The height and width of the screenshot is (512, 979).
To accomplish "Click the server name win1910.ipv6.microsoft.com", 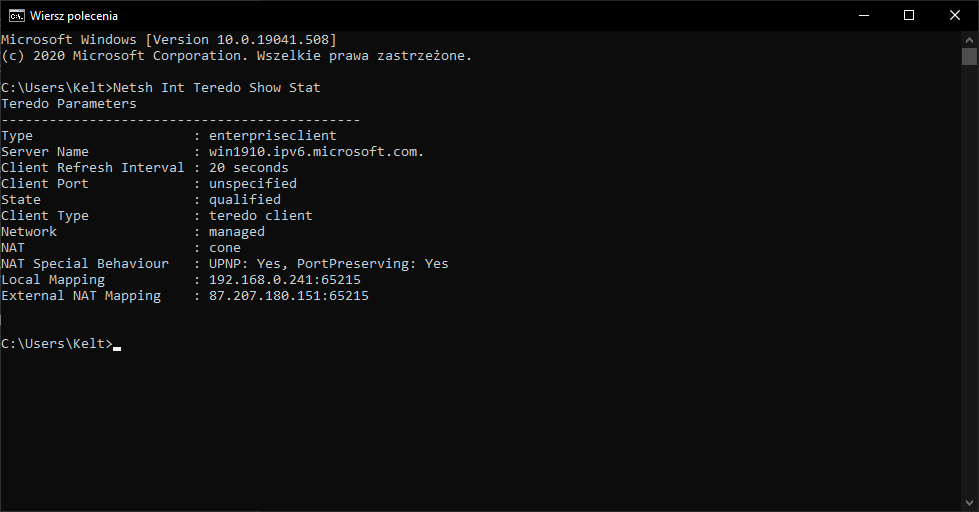I will [316, 152].
